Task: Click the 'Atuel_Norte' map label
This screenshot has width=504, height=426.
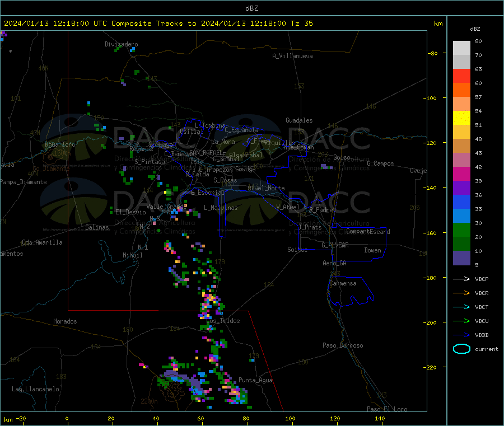Action: click(266, 188)
